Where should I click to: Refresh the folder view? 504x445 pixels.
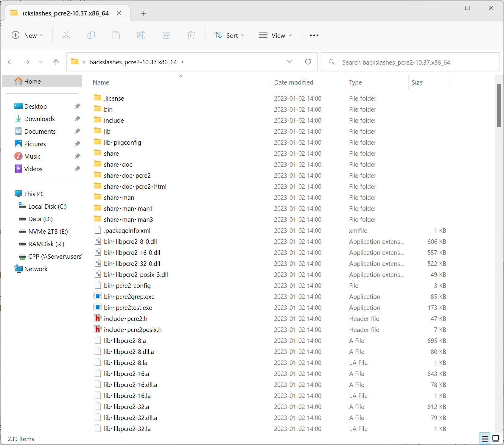coord(308,62)
